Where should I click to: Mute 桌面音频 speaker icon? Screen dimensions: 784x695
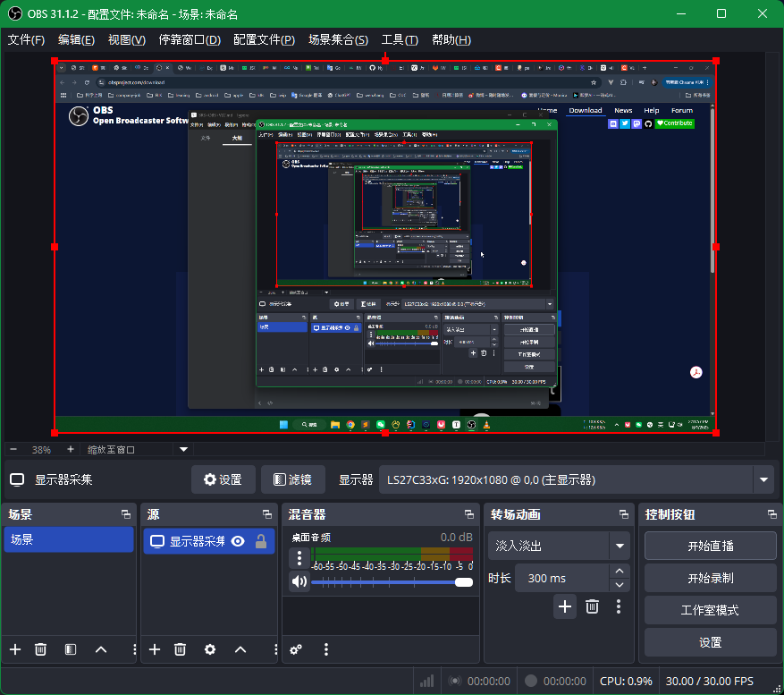click(x=299, y=581)
